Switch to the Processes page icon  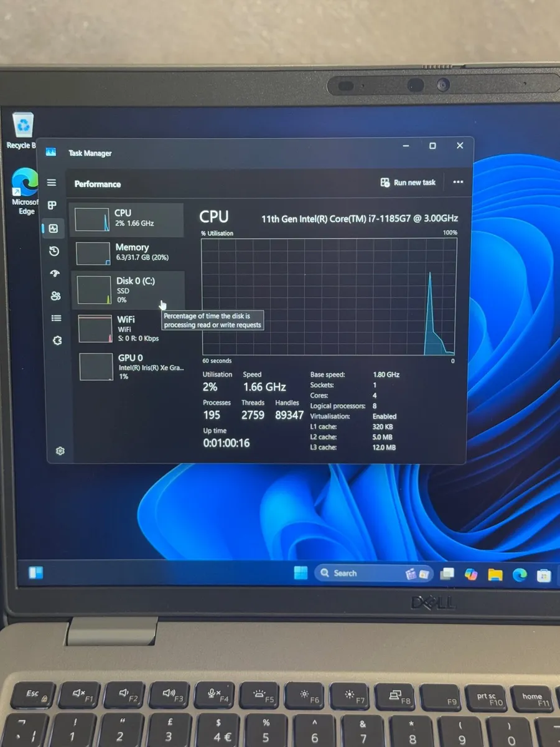[52, 205]
